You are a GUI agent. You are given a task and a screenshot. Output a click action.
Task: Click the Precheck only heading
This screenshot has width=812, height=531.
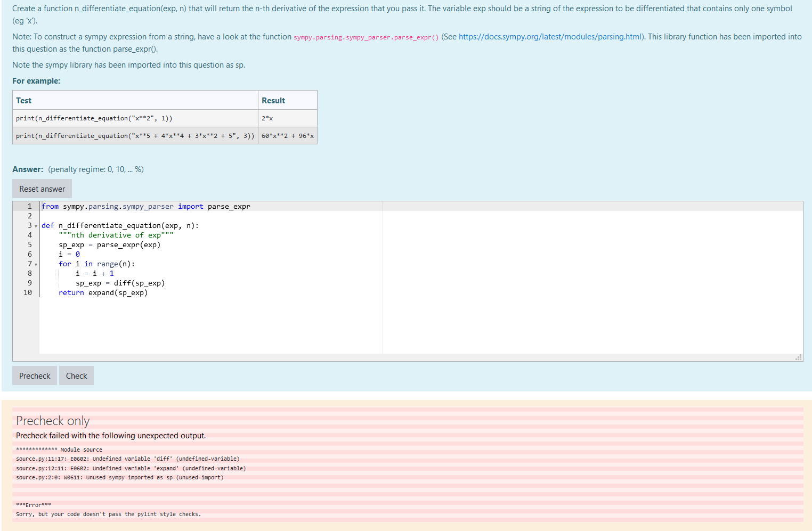[x=52, y=421]
